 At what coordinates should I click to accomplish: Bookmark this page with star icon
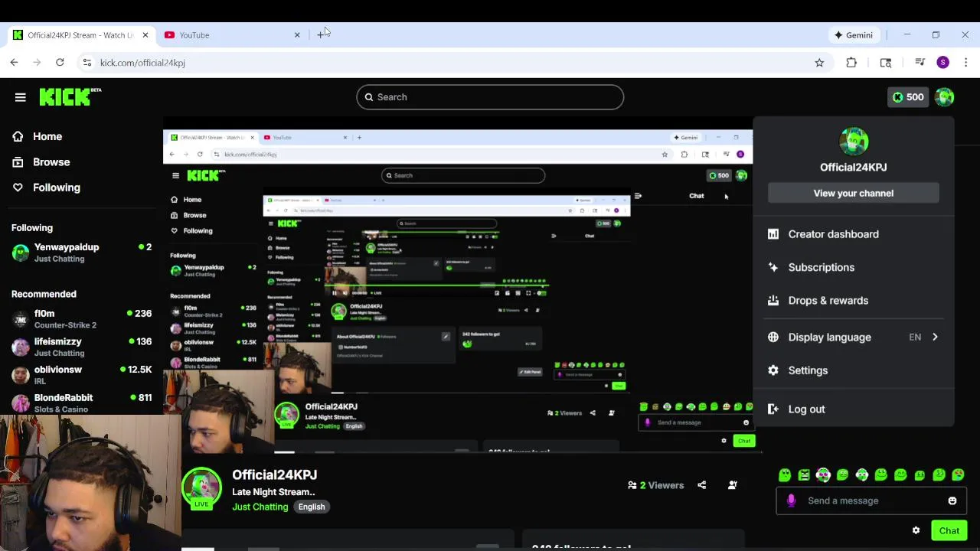(819, 63)
